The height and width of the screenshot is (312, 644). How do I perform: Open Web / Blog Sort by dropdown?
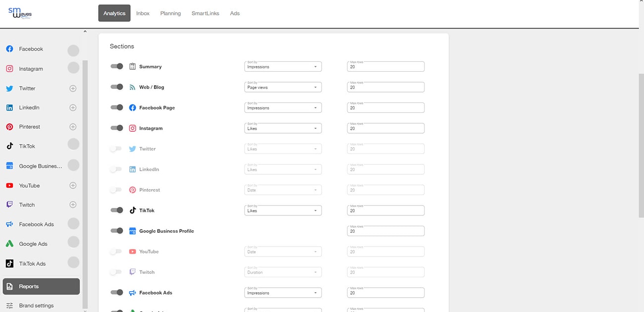283,87
